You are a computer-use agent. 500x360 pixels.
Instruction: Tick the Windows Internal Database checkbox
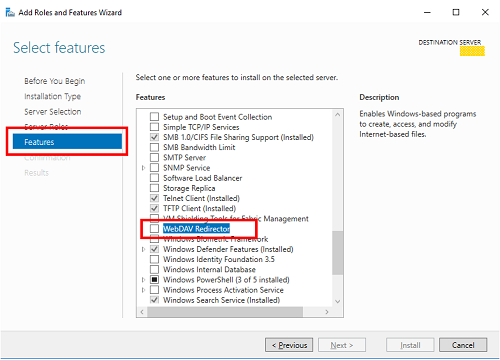tap(154, 269)
